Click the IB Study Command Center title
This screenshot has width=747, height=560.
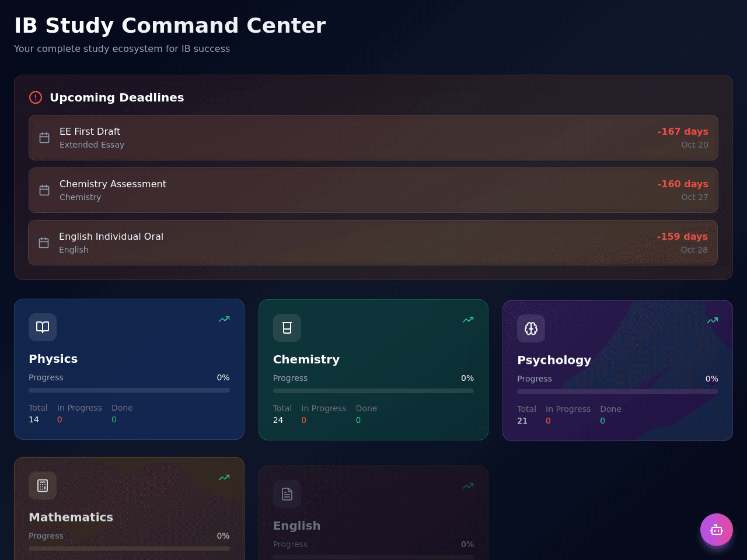[x=170, y=25]
